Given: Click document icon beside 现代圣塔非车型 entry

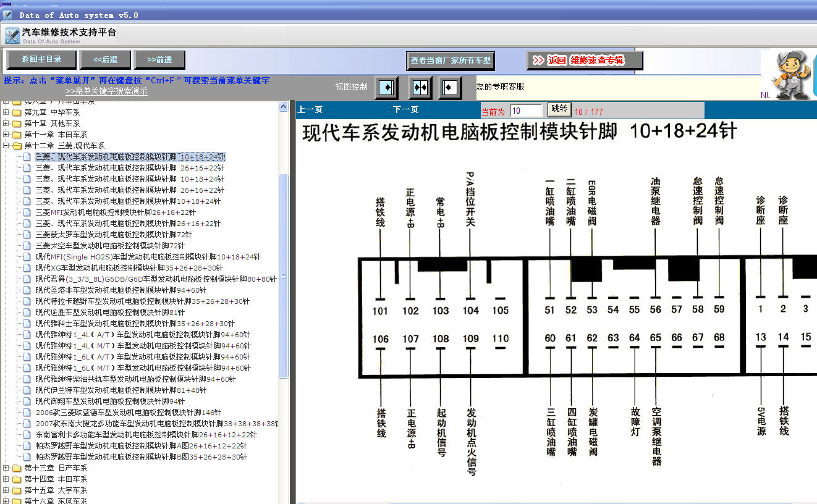Looking at the screenshot, I should click(27, 290).
